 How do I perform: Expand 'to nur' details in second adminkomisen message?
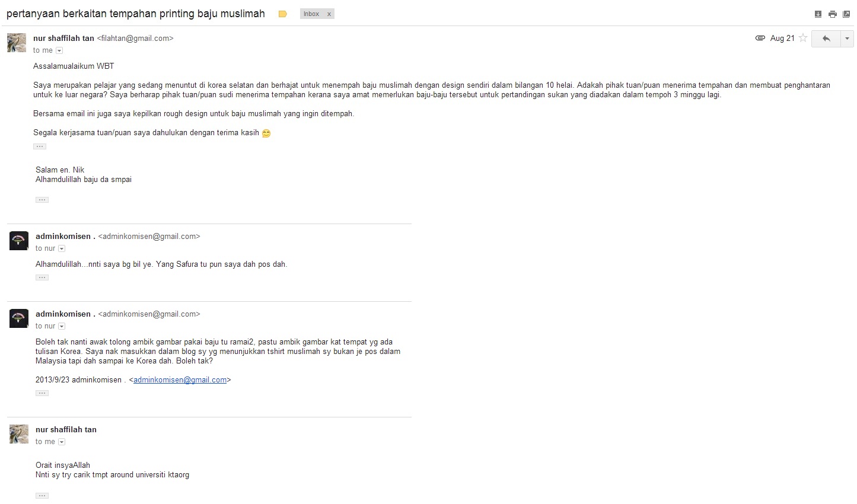coord(62,327)
